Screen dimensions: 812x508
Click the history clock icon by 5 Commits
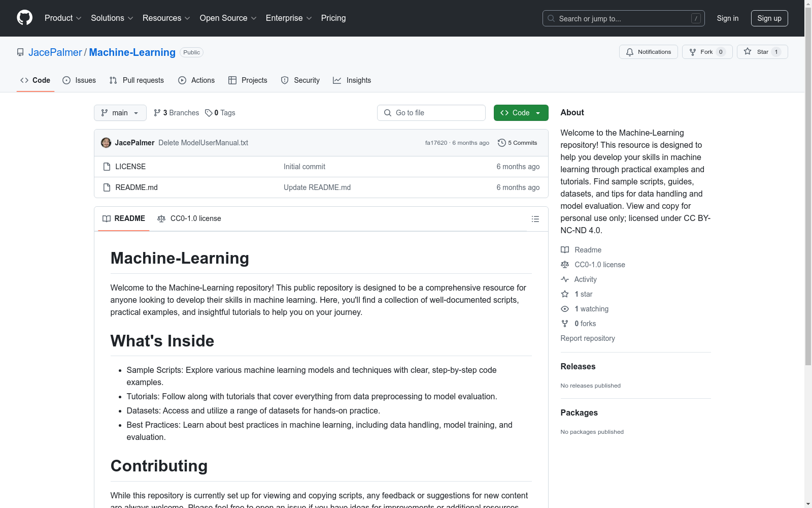pyautogui.click(x=502, y=143)
